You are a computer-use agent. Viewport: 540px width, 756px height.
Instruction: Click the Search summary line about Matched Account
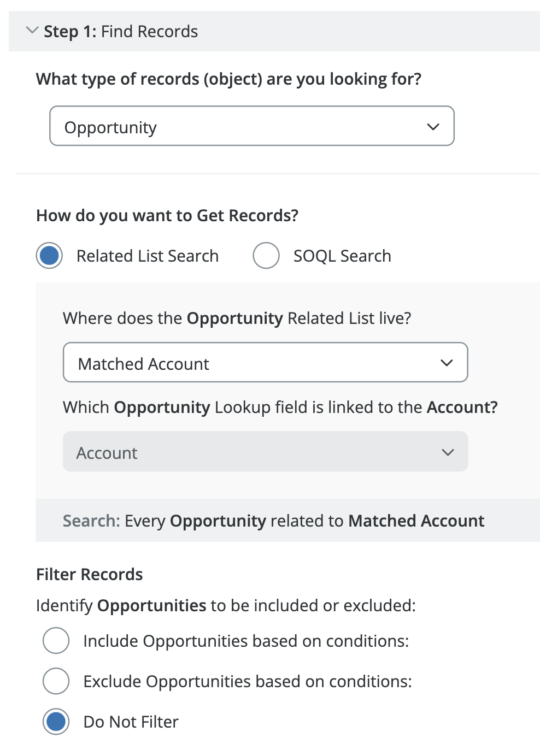pyautogui.click(x=273, y=521)
